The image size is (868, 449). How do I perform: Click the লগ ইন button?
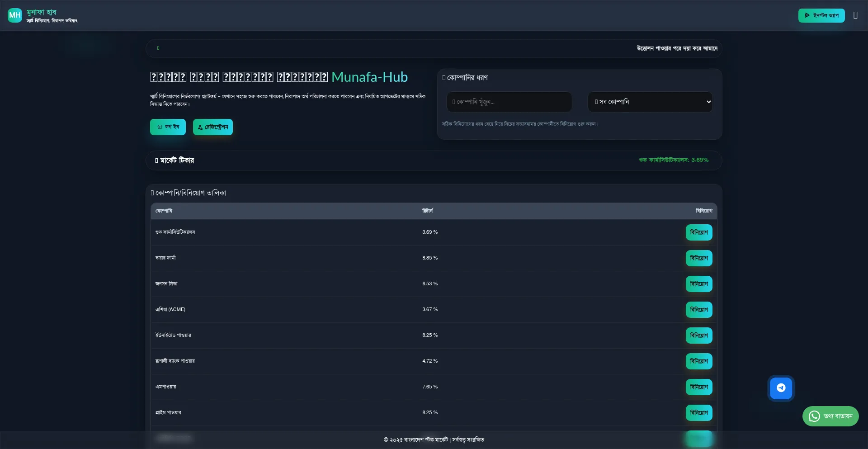(x=168, y=127)
